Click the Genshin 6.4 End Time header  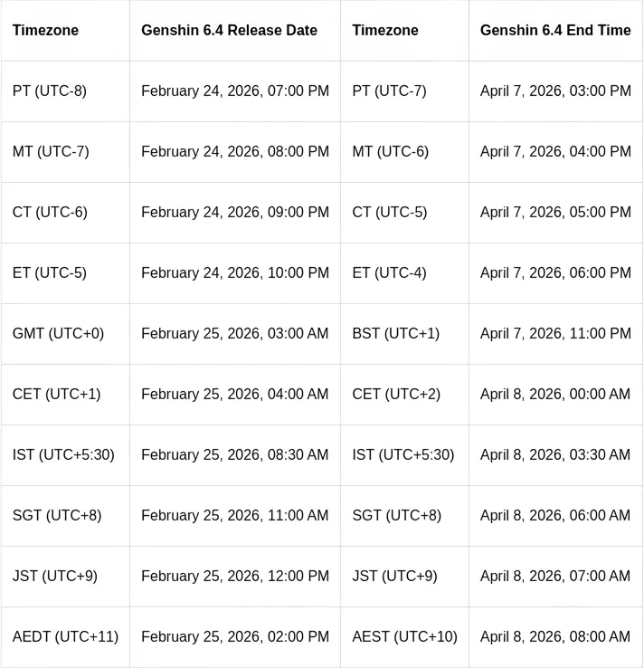pyautogui.click(x=555, y=31)
